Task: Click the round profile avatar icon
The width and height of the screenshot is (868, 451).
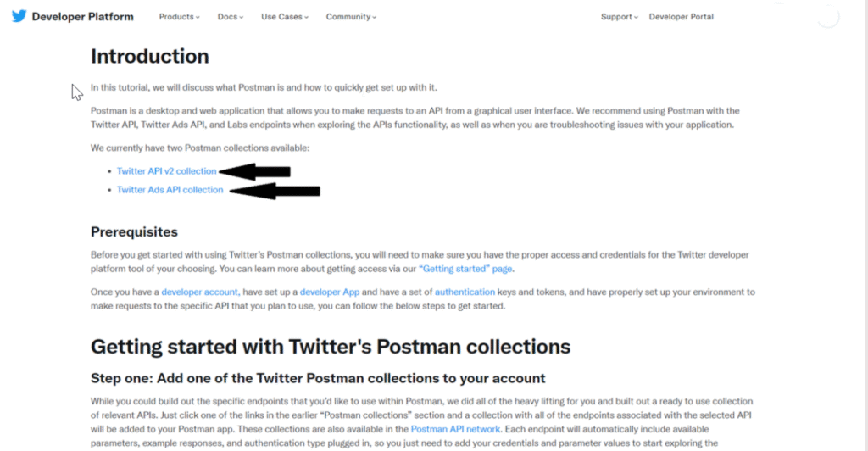Action: point(828,17)
